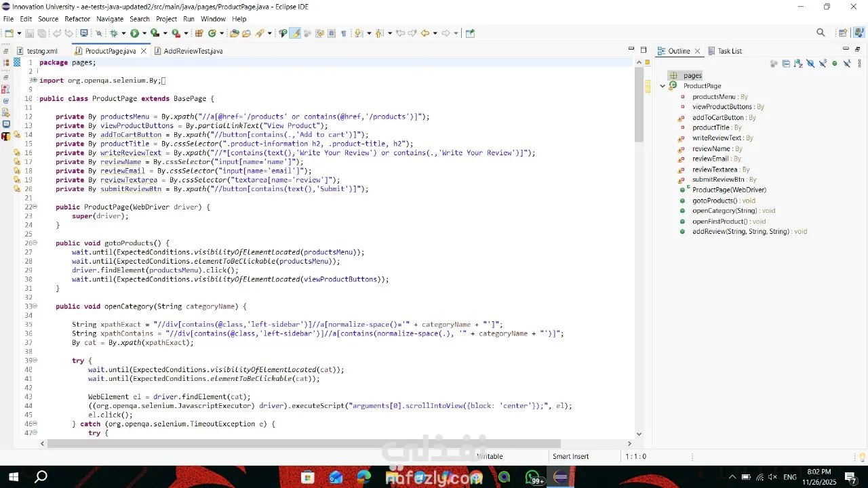The image size is (868, 488).
Task: Launch the Debug bug icon
Action: [x=114, y=33]
